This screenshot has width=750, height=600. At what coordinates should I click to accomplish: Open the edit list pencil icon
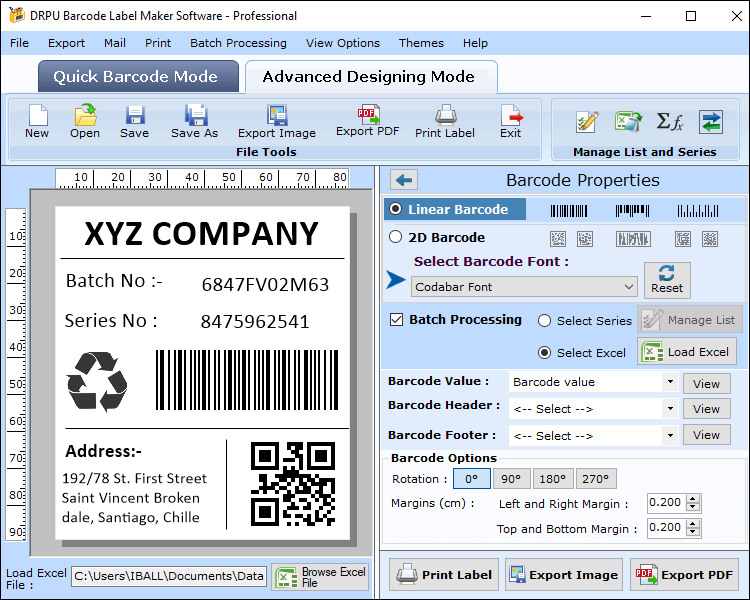(587, 122)
